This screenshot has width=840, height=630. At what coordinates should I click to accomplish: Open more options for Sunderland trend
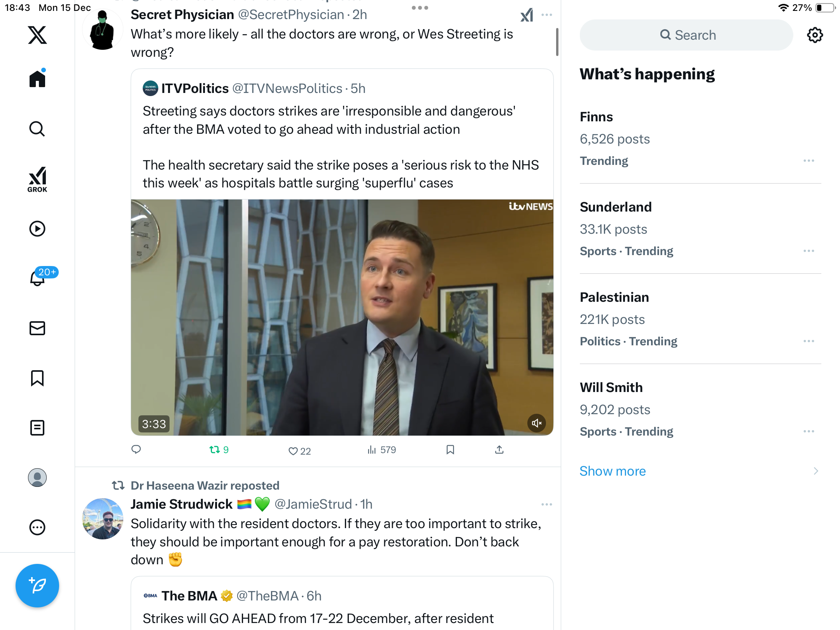pyautogui.click(x=808, y=251)
